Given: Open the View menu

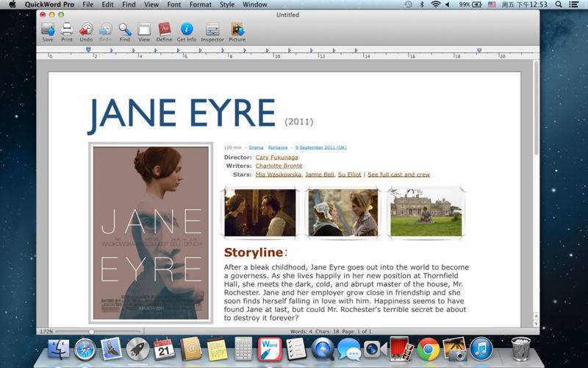Looking at the screenshot, I should pyautogui.click(x=151, y=4).
